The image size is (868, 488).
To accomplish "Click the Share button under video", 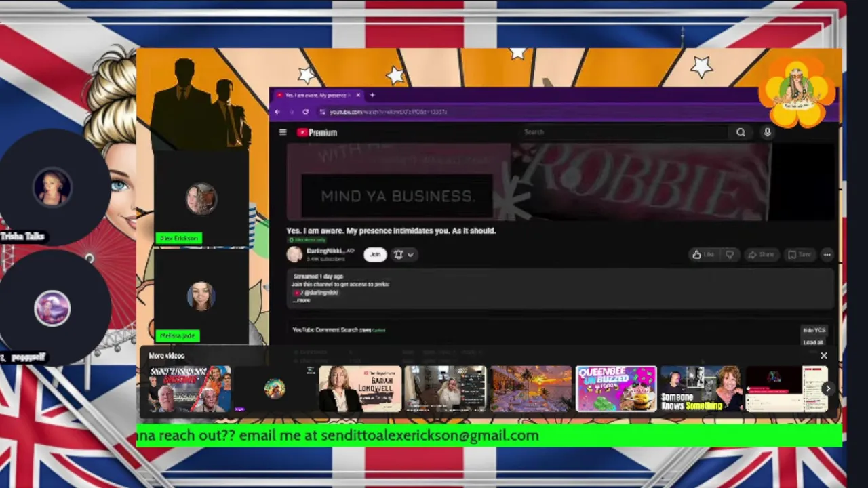I will point(761,254).
